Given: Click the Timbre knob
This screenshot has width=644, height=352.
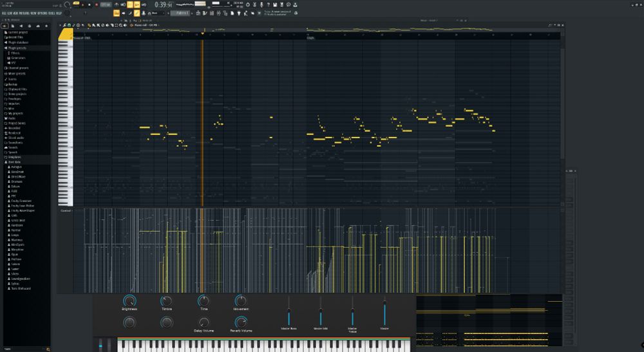Looking at the screenshot, I should click(166, 301).
